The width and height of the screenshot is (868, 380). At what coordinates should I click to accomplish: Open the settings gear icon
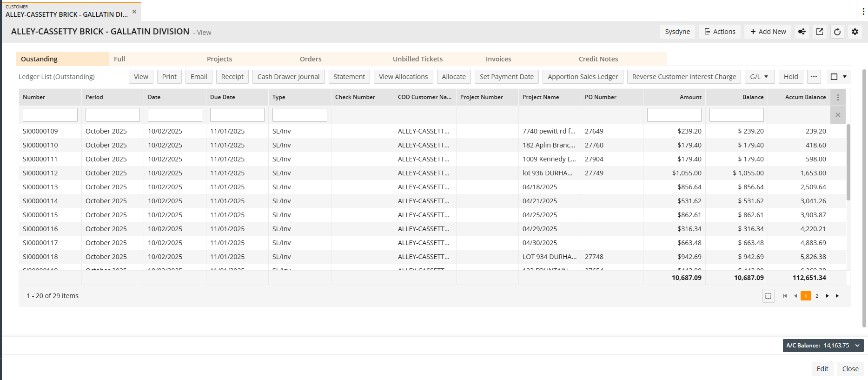(855, 32)
